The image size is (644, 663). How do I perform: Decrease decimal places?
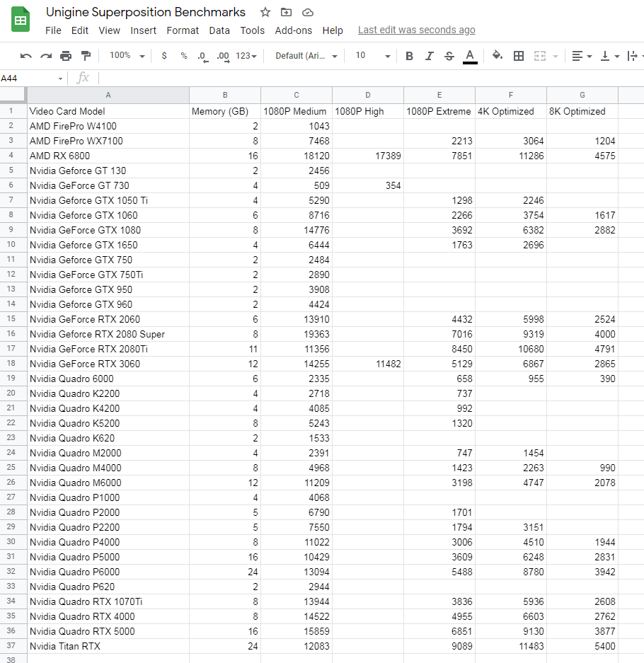[203, 56]
